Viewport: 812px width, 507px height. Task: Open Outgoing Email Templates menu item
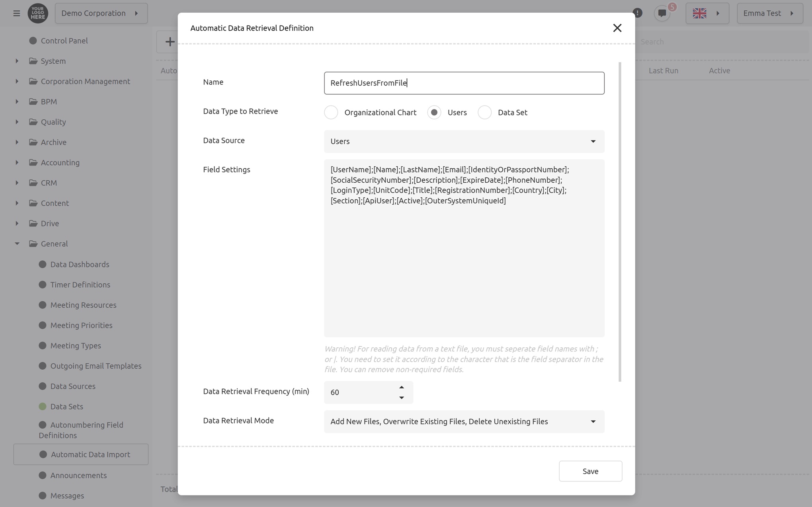(96, 366)
